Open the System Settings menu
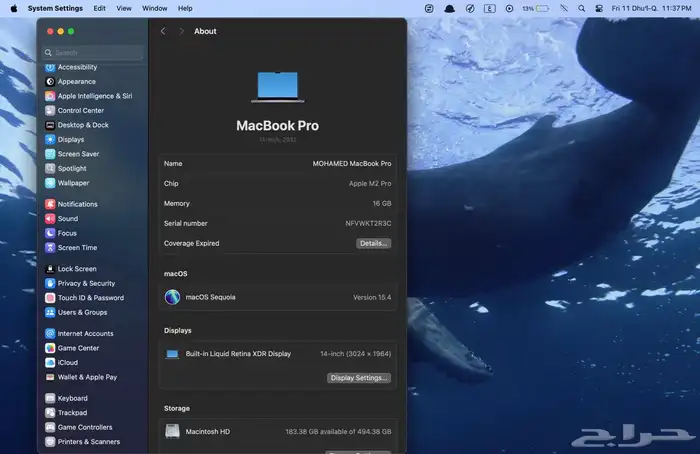 coord(55,8)
